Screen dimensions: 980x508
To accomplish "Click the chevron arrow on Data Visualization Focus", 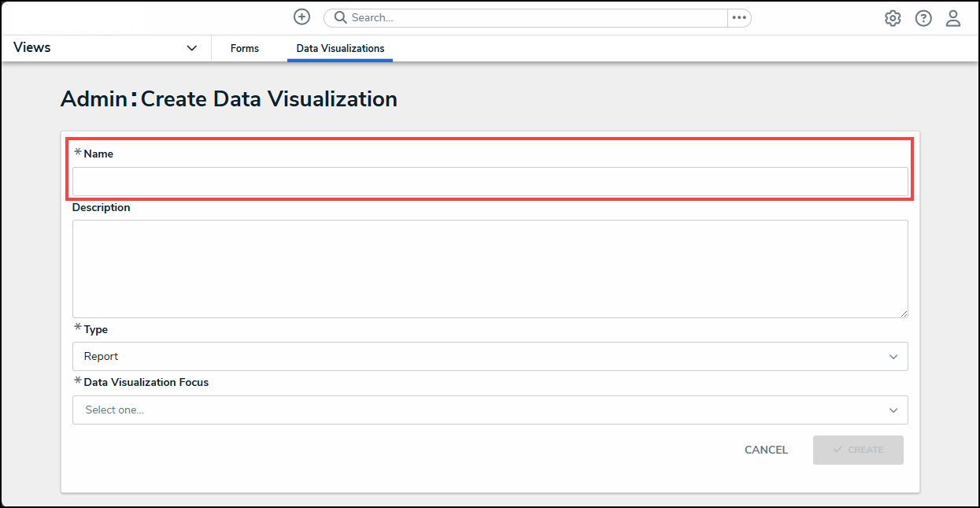I will (x=893, y=410).
